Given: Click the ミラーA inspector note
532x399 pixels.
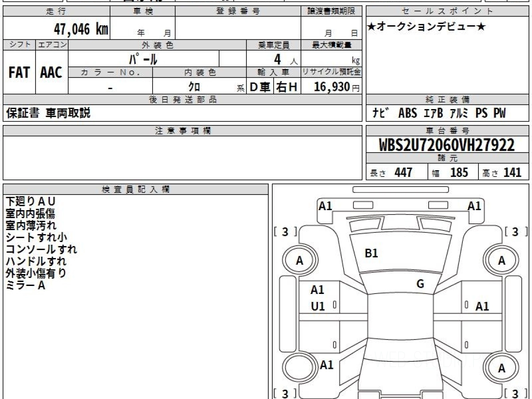Looking at the screenshot, I should coord(26,286).
